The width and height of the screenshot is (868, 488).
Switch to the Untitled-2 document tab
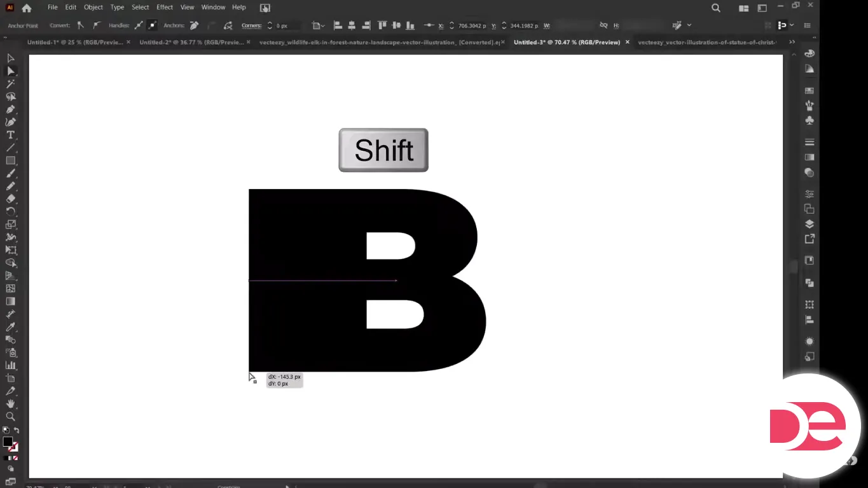[x=191, y=42]
